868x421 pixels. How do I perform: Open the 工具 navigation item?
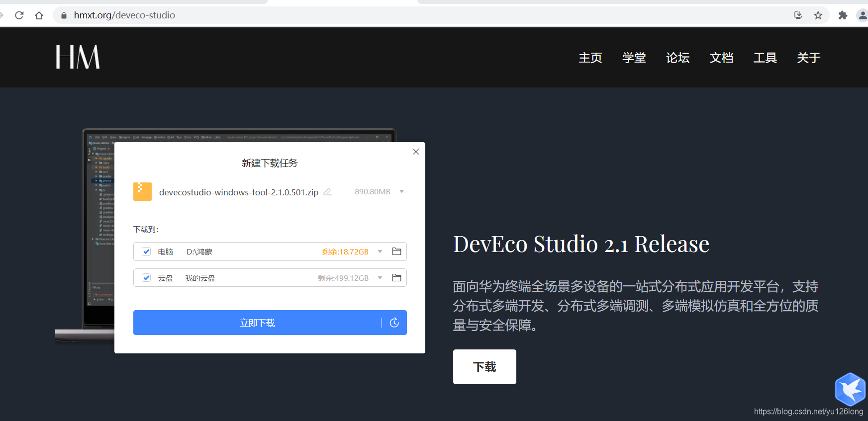click(x=765, y=58)
